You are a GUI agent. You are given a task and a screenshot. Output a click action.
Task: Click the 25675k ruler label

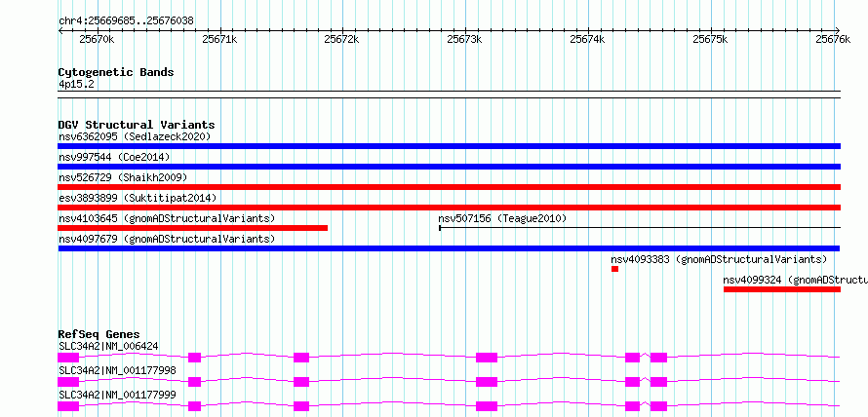(710, 39)
